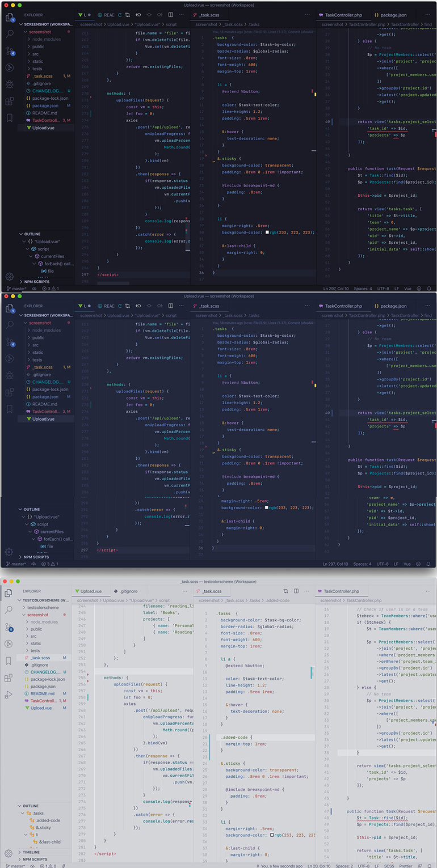Switch to package.json tab in top window

pyautogui.click(x=394, y=15)
